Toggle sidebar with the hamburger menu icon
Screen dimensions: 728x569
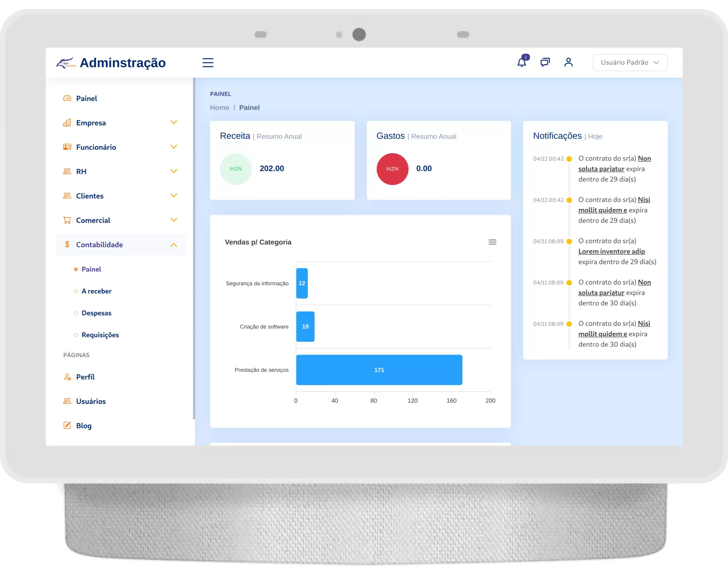(208, 63)
